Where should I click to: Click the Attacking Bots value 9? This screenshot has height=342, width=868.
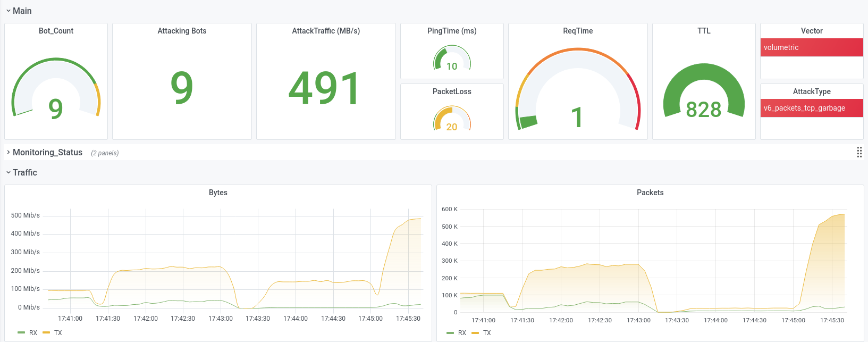(x=182, y=88)
